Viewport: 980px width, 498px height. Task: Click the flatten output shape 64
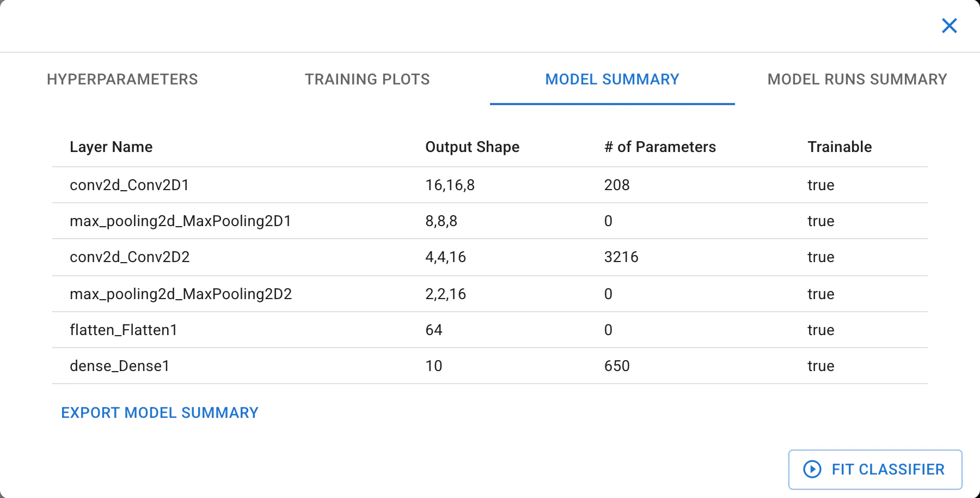(x=434, y=330)
